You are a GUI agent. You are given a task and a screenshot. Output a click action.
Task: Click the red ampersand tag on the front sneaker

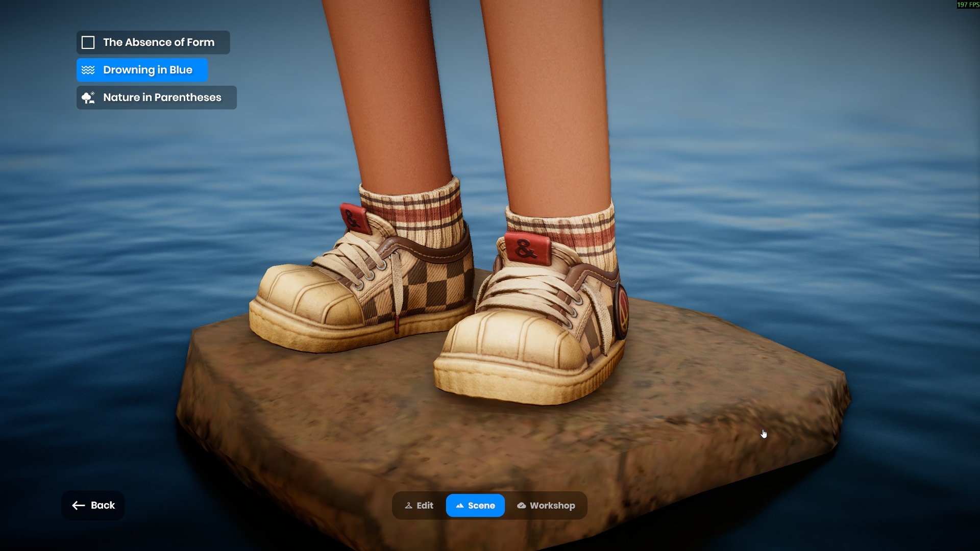527,248
